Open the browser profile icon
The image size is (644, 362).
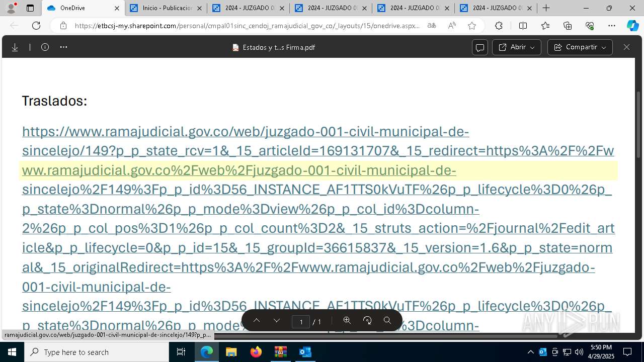pos(11,8)
